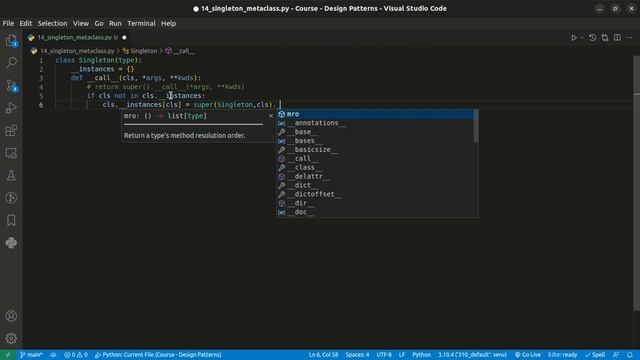Click the main branch in status bar

[x=31, y=355]
